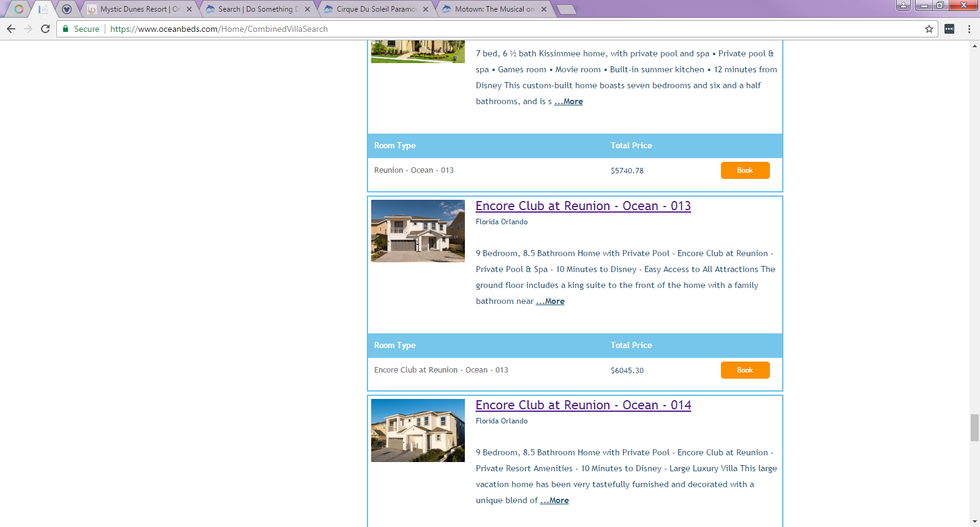
Task: Close the Search | Do Something tab
Action: 307,9
